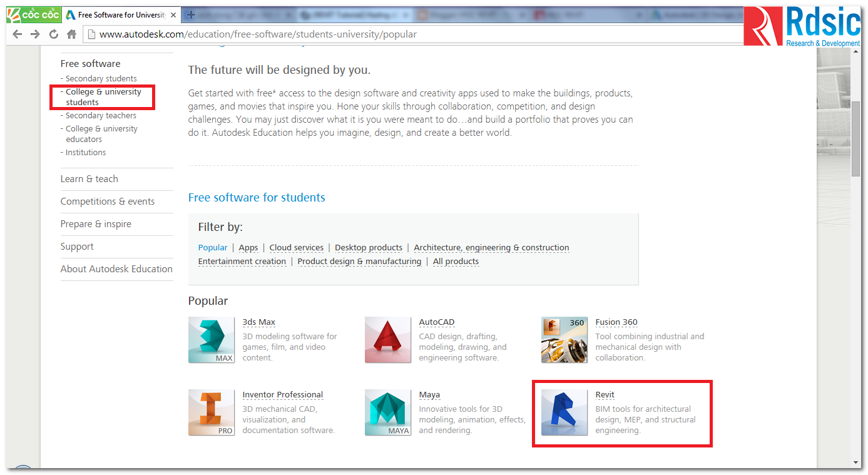868x475 pixels.
Task: Click the Inventor Professional product icon
Action: click(212, 412)
